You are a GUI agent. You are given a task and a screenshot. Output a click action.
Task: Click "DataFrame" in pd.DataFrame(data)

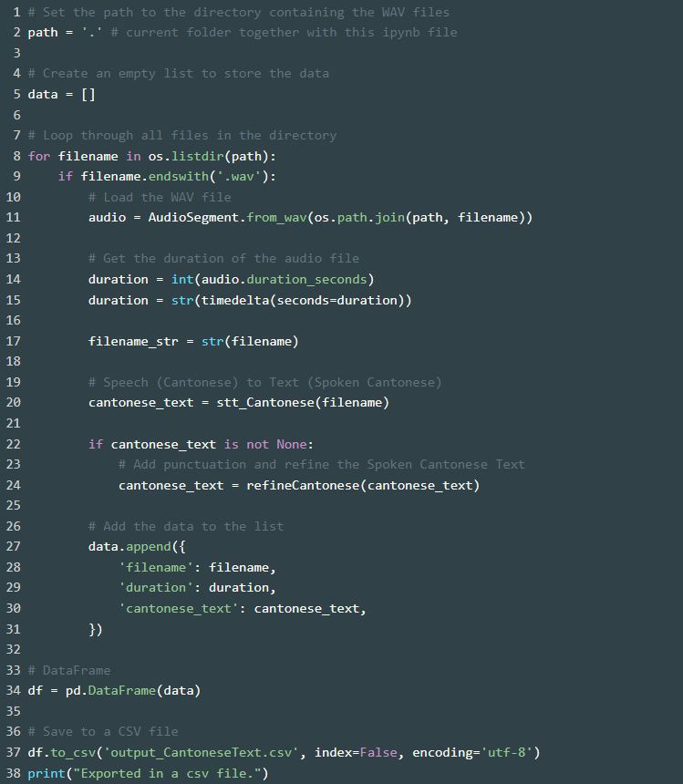click(122, 690)
